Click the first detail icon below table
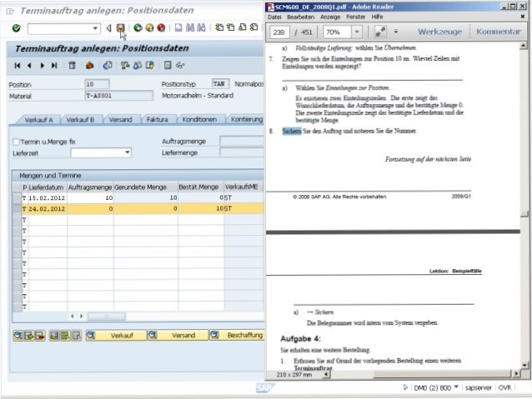Viewport: 532px width, 399px height. tap(18, 336)
